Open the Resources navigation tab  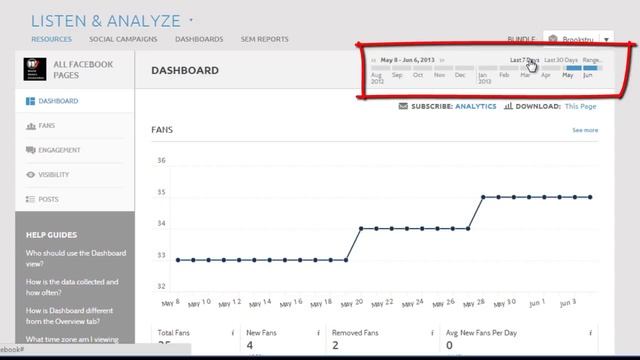(x=51, y=39)
